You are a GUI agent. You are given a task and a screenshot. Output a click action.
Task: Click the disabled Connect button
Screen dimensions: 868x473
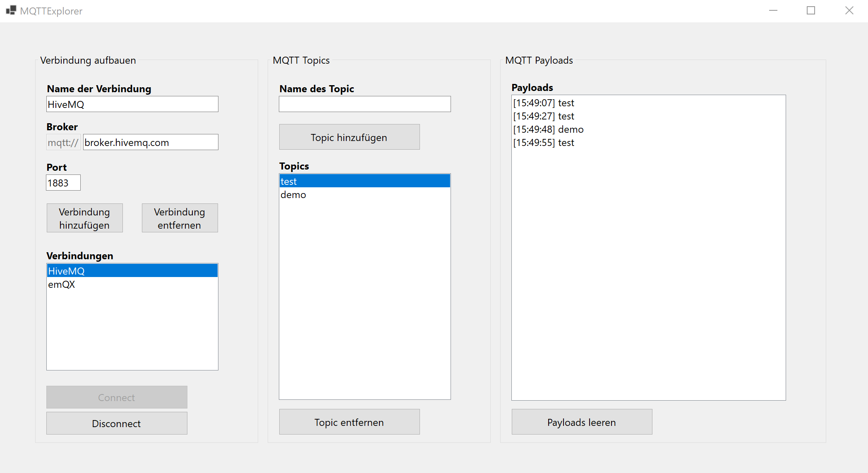click(117, 397)
